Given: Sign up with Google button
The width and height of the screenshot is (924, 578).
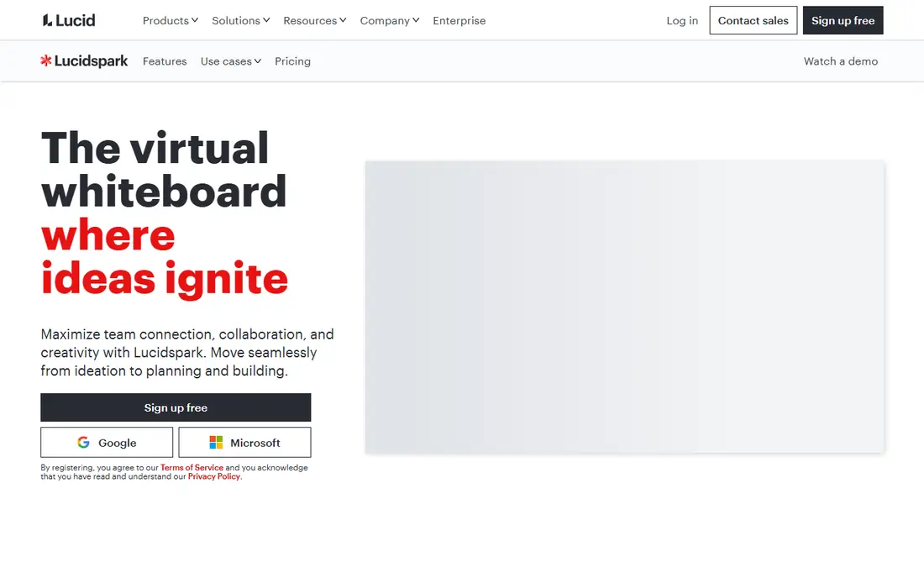Looking at the screenshot, I should coord(107,443).
